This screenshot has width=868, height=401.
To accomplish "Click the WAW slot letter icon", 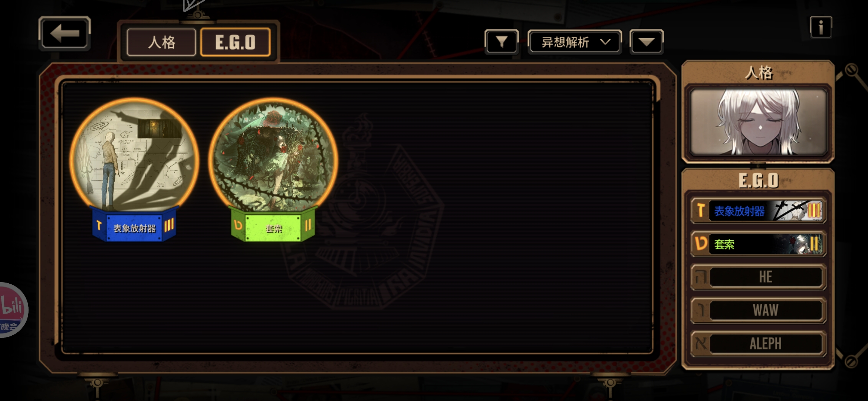I will (x=700, y=310).
